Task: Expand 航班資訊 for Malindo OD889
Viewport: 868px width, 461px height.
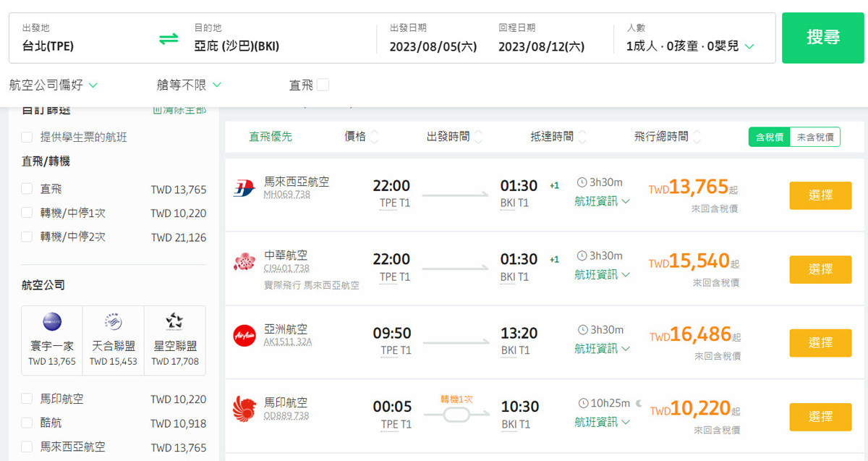Action: 603,421
